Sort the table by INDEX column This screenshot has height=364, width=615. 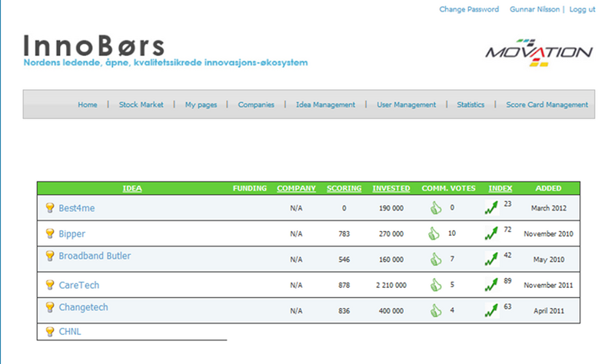(500, 188)
